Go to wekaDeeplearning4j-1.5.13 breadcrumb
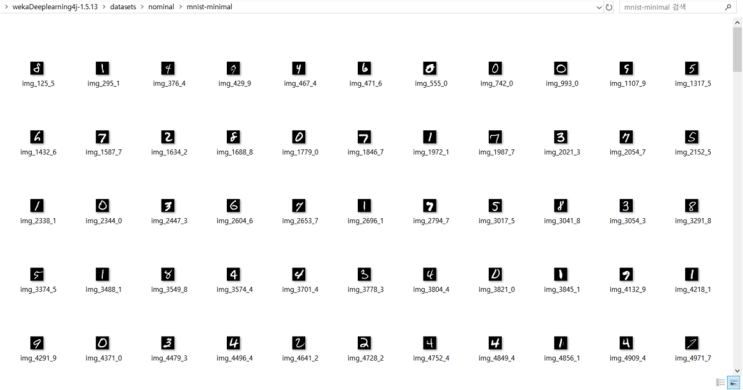The image size is (743, 390). pos(56,7)
